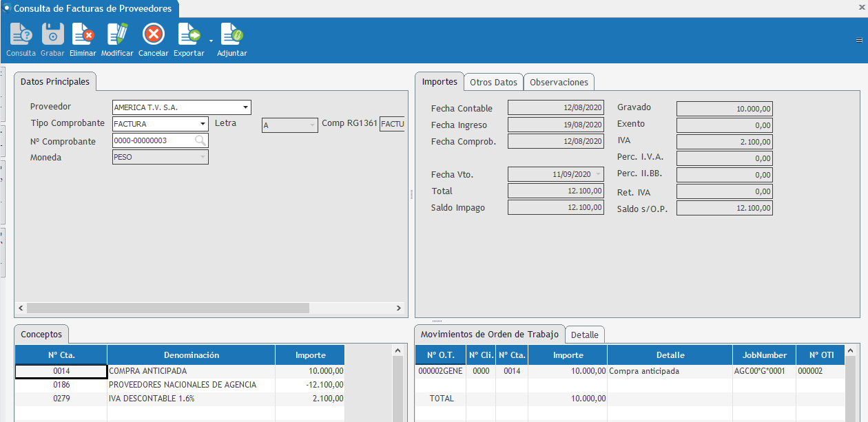Open the Observaciones tab

[x=559, y=82]
